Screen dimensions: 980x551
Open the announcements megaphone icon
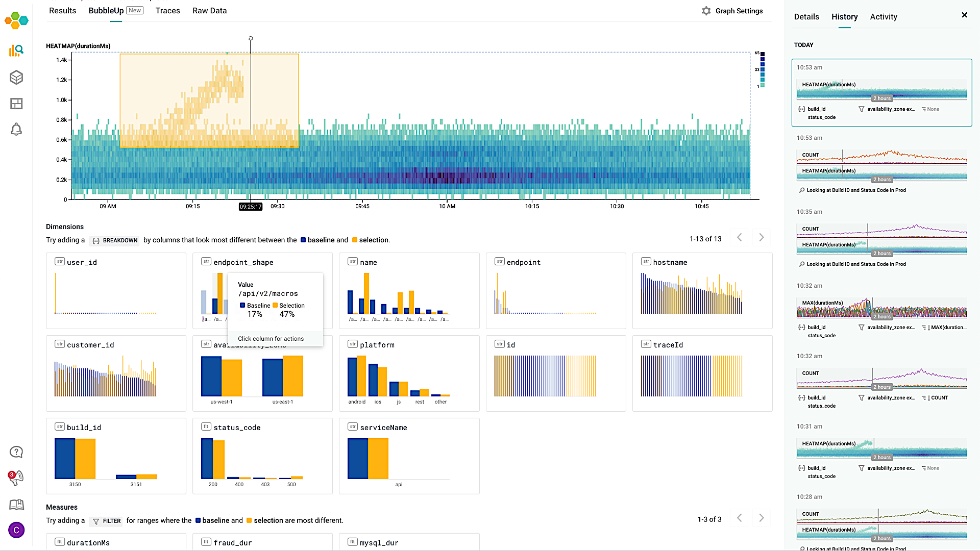(x=16, y=478)
